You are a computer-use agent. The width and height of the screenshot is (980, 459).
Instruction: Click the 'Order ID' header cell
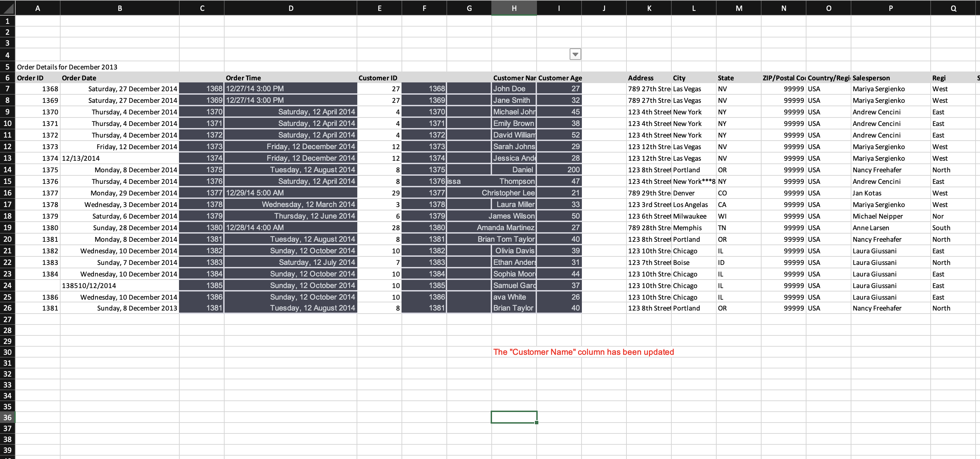(30, 78)
